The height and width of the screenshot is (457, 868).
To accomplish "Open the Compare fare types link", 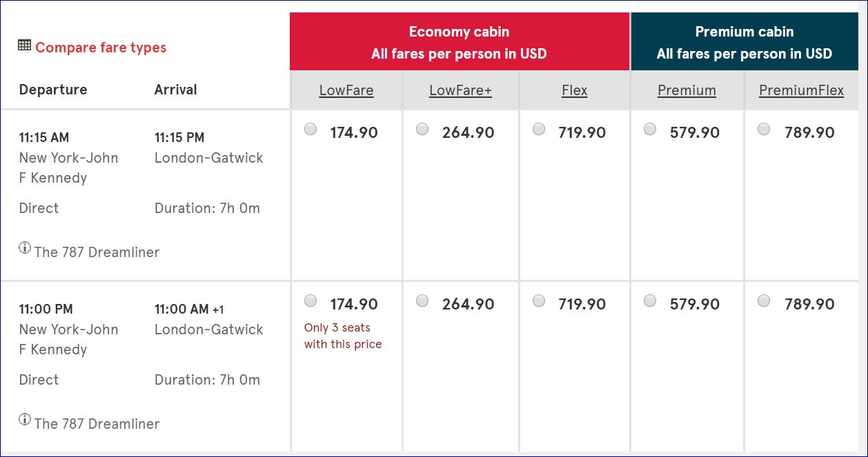I will [101, 48].
